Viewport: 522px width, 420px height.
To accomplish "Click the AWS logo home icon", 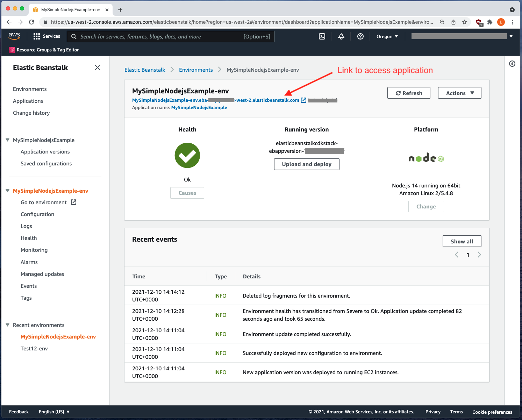I will tap(14, 36).
